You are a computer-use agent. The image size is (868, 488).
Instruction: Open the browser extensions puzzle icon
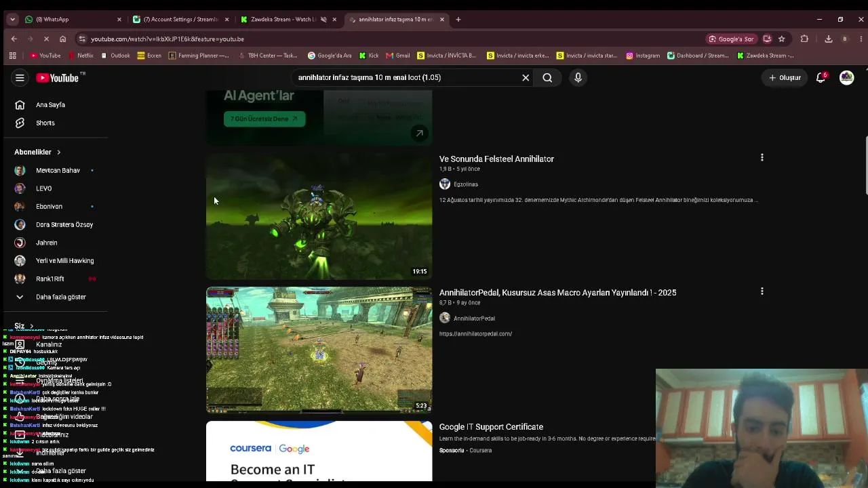804,39
